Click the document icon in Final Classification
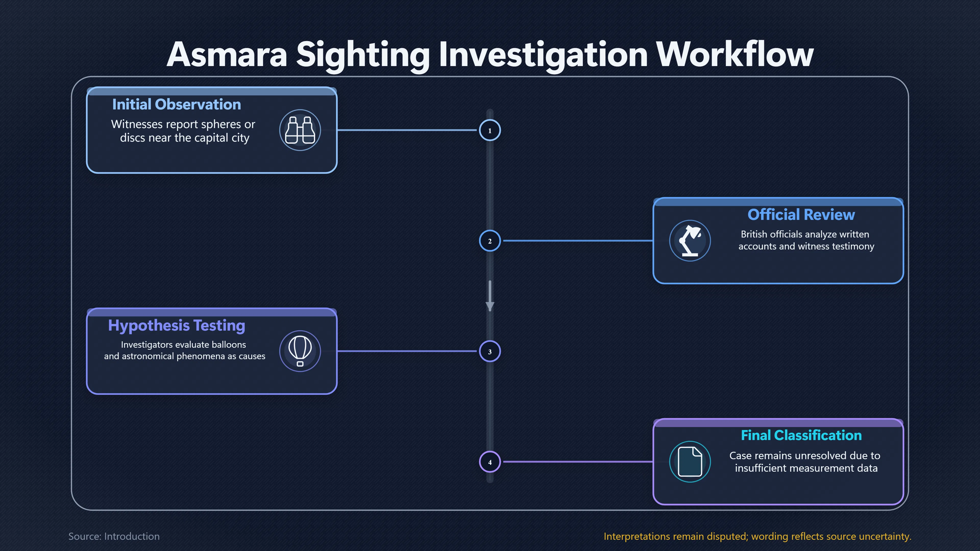980x551 pixels. click(690, 462)
